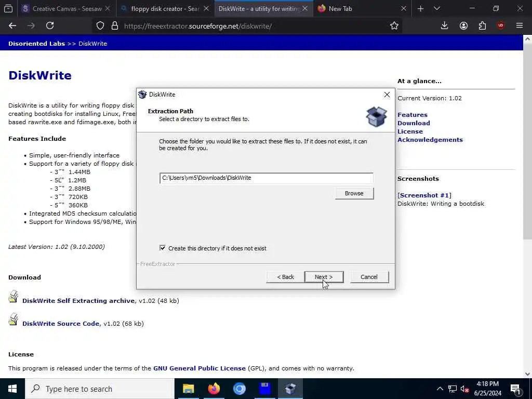Close the DiskWrite browser tab

[304, 9]
